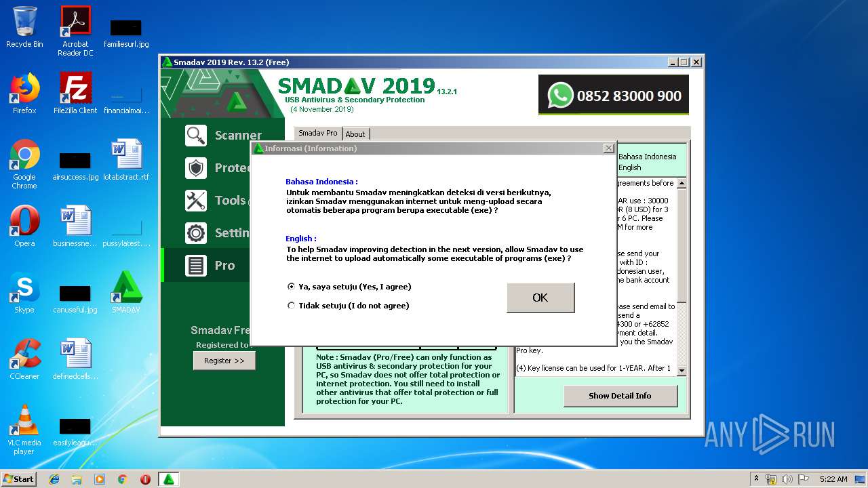The height and width of the screenshot is (488, 868).
Task: Show hidden system tray icons
Action: [756, 479]
